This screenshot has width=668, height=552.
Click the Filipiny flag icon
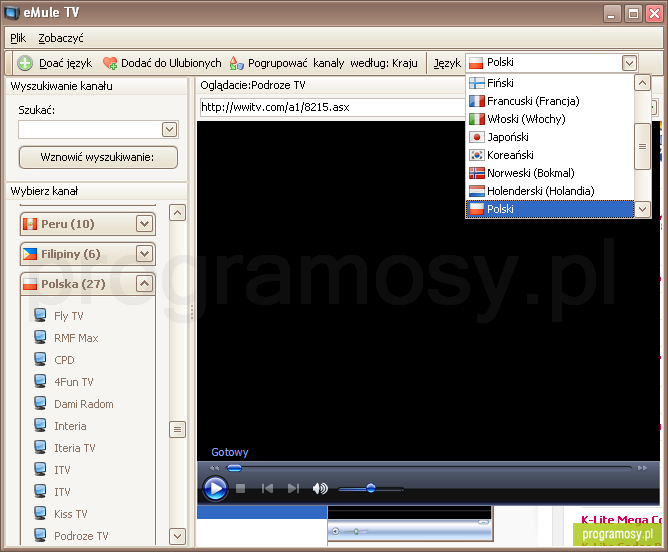pyautogui.click(x=30, y=254)
